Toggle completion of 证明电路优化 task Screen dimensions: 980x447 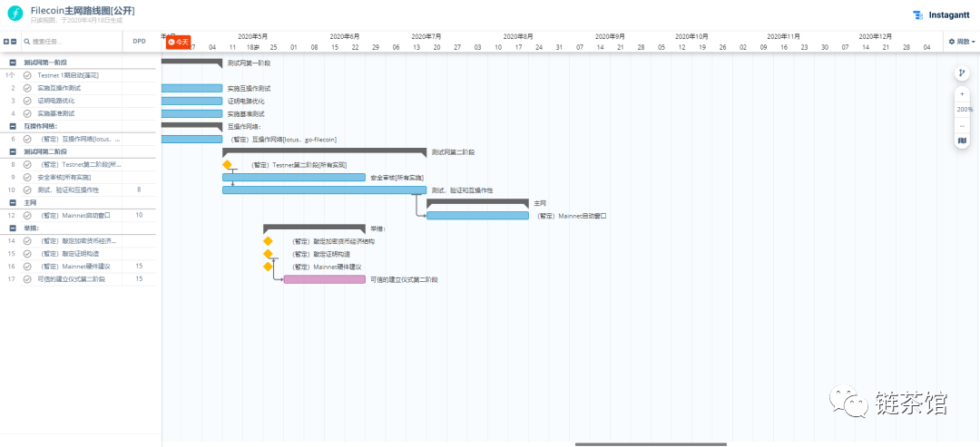click(27, 101)
